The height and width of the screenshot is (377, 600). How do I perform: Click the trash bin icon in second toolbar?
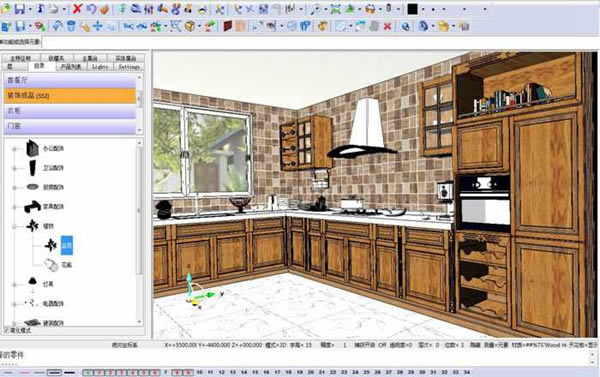pos(71,26)
